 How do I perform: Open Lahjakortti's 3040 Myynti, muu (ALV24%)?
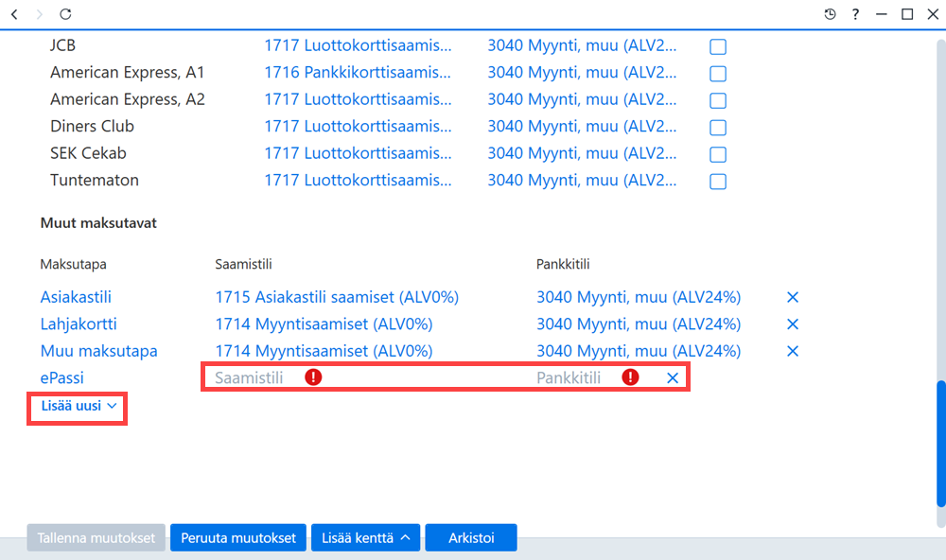(639, 324)
